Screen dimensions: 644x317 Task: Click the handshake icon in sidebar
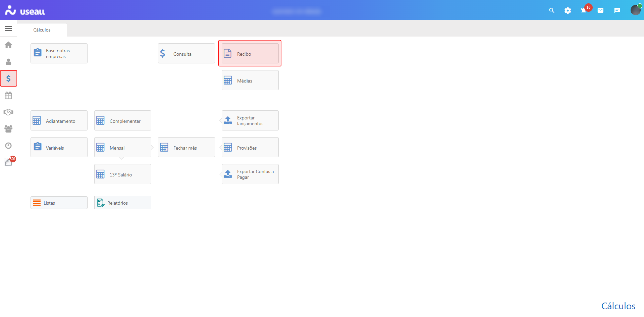(x=8, y=112)
